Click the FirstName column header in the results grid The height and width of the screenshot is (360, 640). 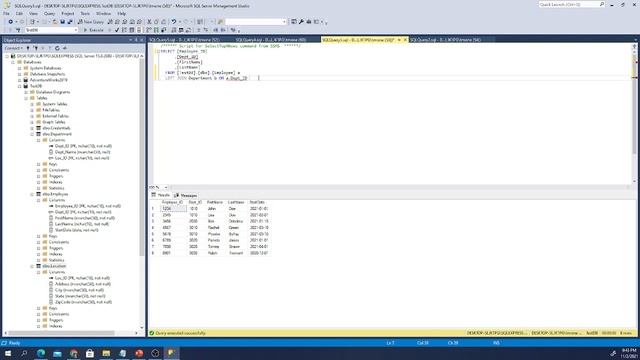[215, 202]
